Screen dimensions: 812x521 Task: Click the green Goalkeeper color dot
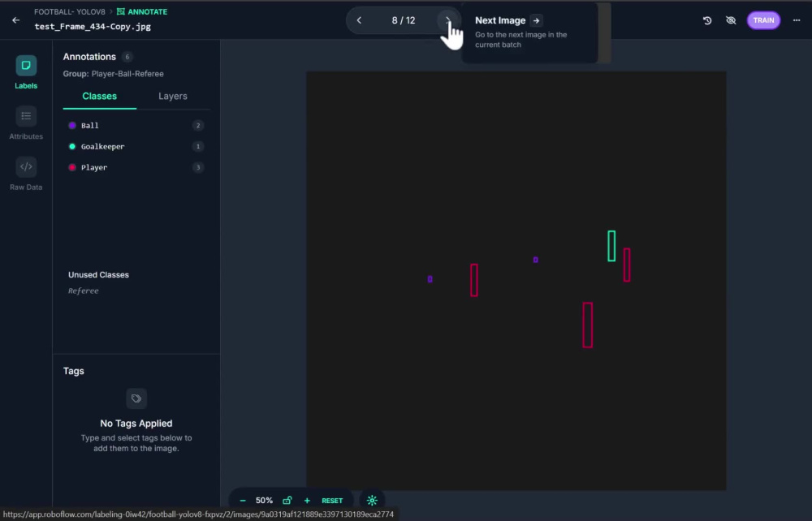72,146
